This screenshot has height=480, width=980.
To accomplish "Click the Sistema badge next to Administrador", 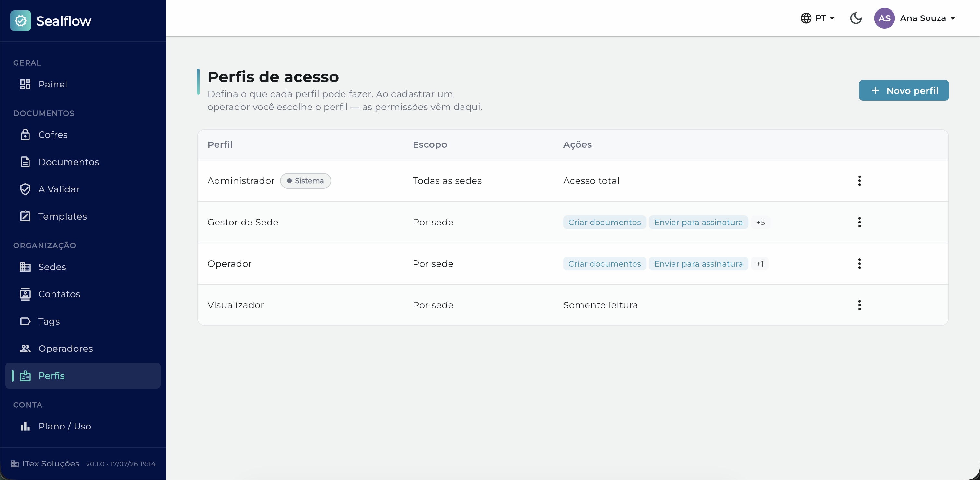I will click(306, 181).
